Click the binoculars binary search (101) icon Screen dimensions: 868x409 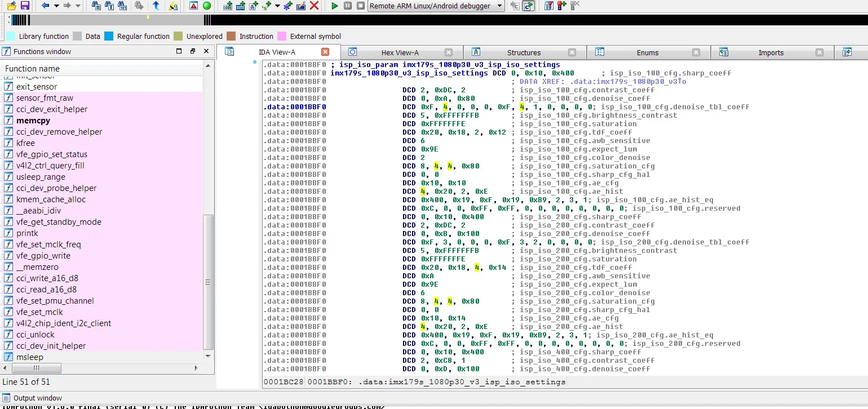coord(122,6)
